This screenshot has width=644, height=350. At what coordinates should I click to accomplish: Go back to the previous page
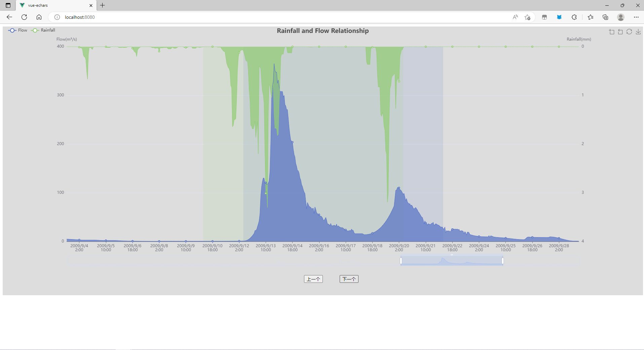click(9, 17)
